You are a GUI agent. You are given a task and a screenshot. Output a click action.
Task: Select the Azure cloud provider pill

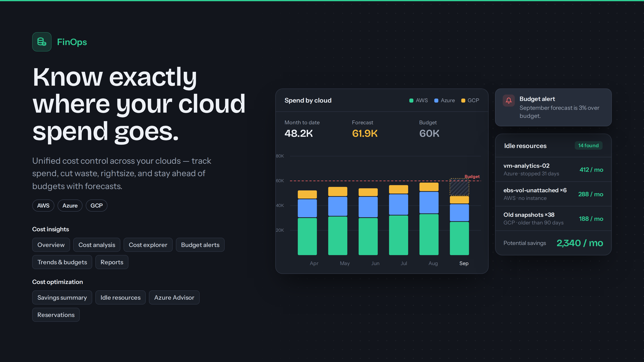click(70, 206)
